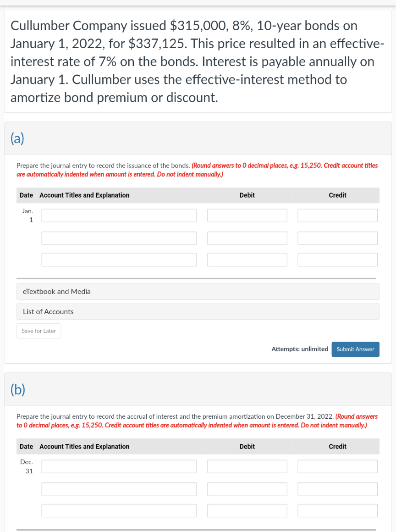Click the Save for Later button
The width and height of the screenshot is (396, 532).
tap(38, 331)
